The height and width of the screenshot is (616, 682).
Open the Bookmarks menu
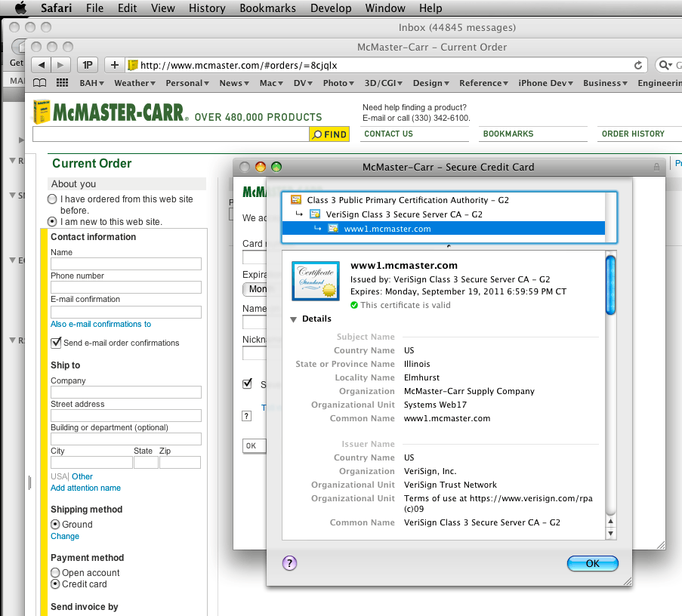pyautogui.click(x=267, y=8)
